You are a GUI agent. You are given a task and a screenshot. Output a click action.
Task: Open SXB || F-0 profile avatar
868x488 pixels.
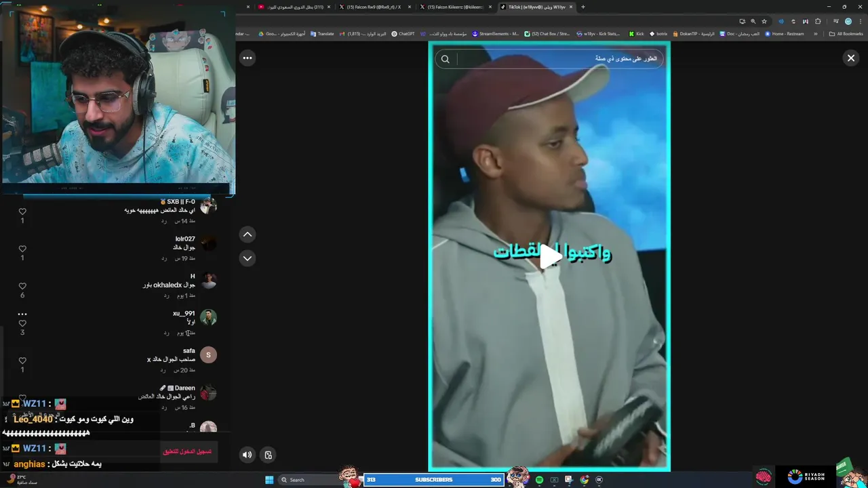coord(208,206)
